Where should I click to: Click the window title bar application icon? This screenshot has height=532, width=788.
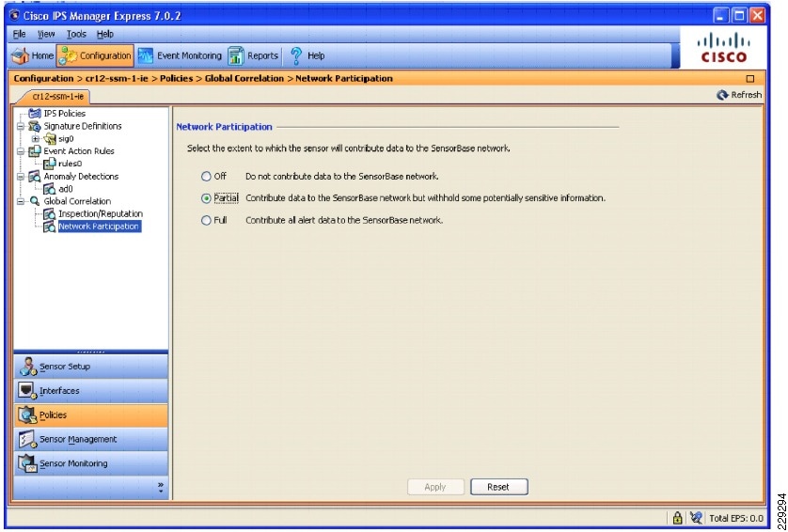(x=15, y=16)
